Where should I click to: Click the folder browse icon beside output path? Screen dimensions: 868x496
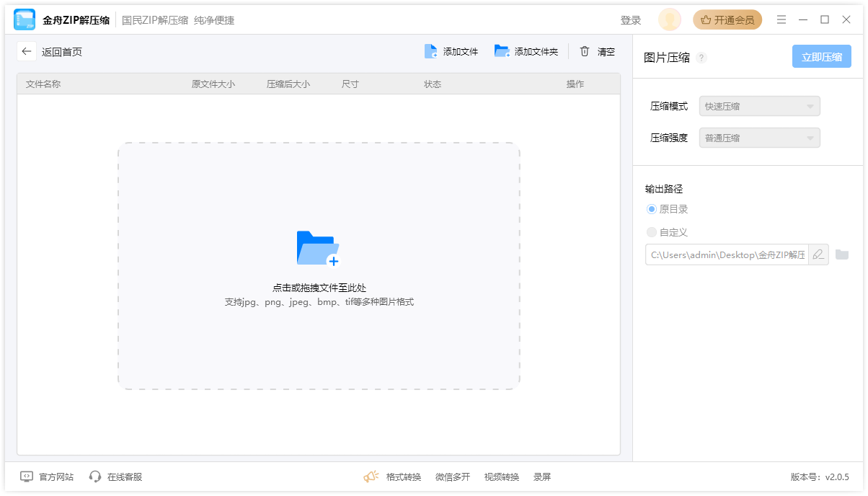tap(843, 254)
